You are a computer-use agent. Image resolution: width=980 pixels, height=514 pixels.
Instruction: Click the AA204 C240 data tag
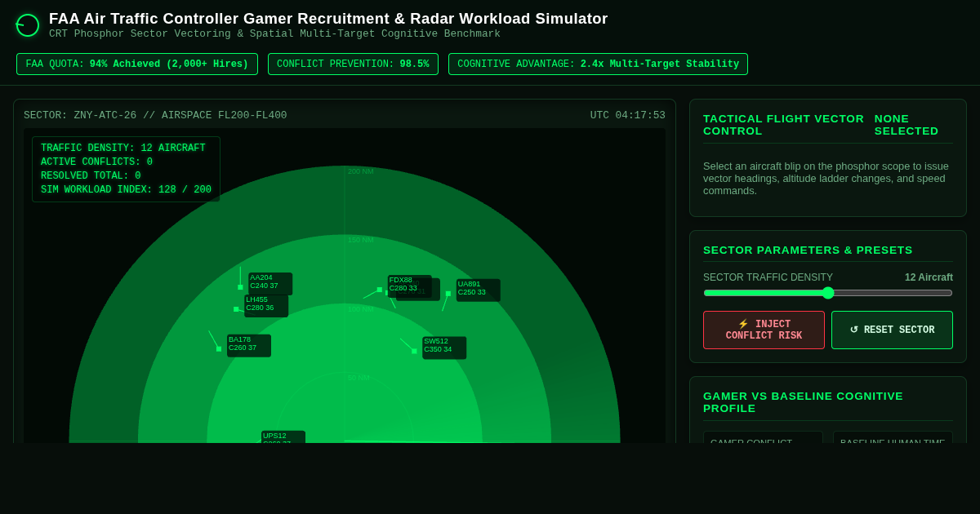pos(270,284)
